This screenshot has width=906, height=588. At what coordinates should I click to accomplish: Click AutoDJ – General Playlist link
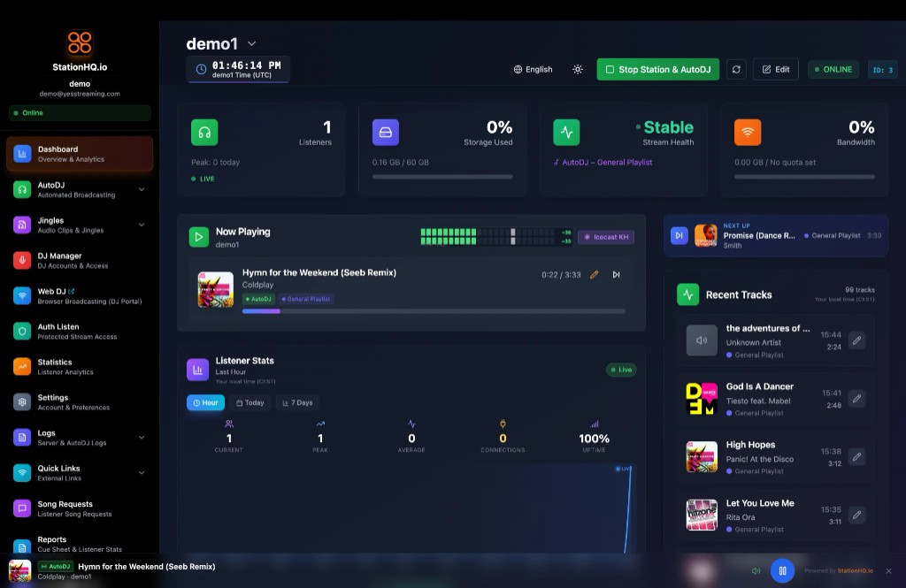603,163
